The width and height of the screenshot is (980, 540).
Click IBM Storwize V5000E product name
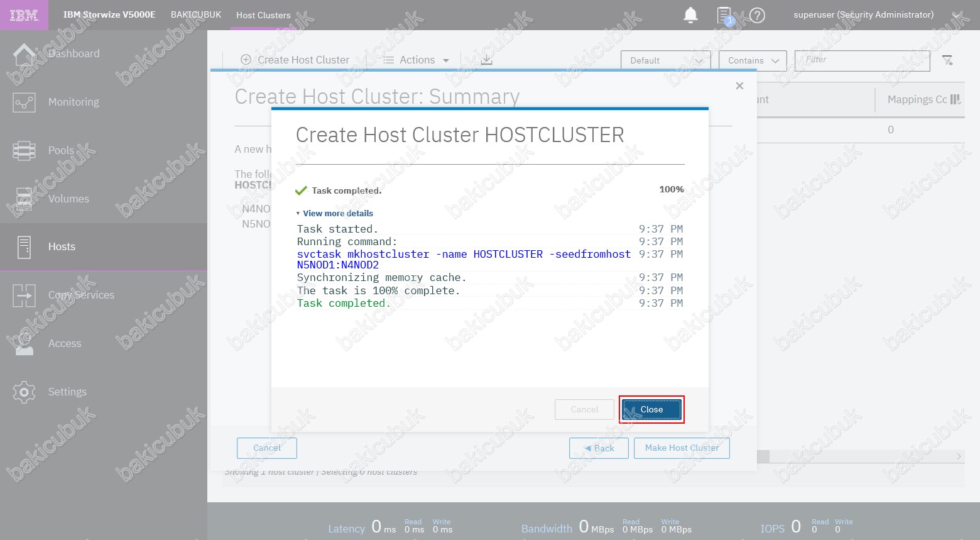point(109,14)
